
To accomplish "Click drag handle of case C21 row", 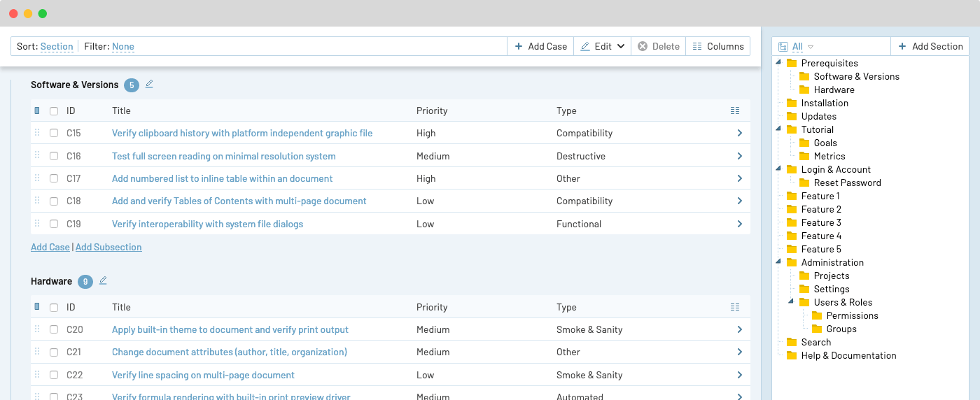I will tap(37, 352).
